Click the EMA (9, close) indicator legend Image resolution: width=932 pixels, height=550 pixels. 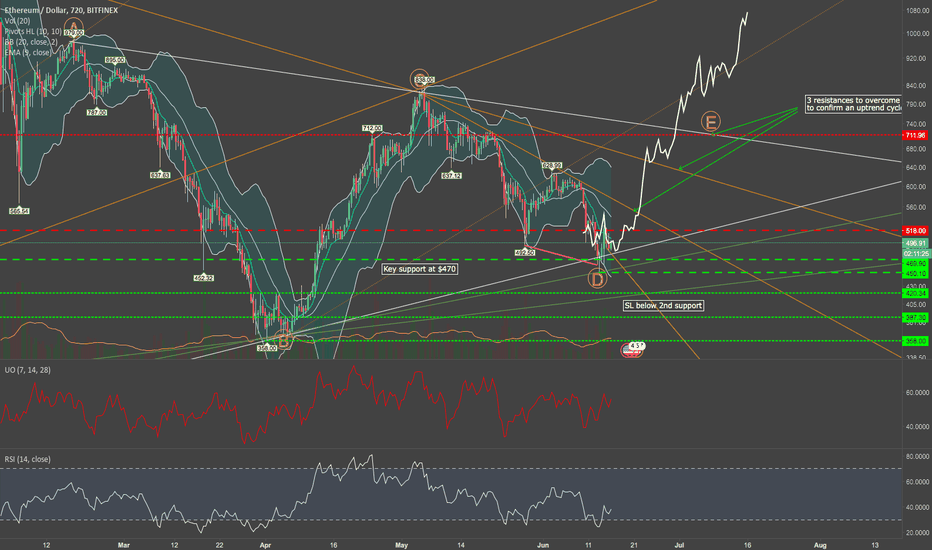click(27, 53)
